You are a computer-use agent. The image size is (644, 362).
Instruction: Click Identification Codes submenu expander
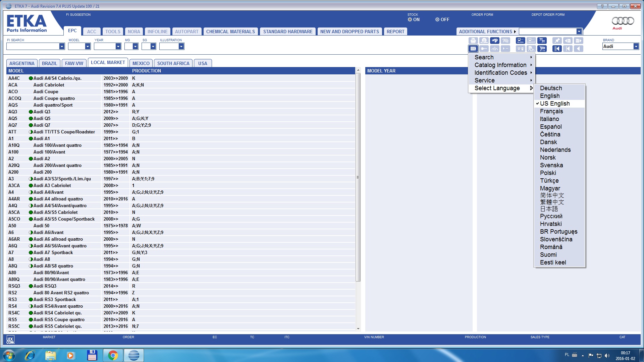click(531, 72)
